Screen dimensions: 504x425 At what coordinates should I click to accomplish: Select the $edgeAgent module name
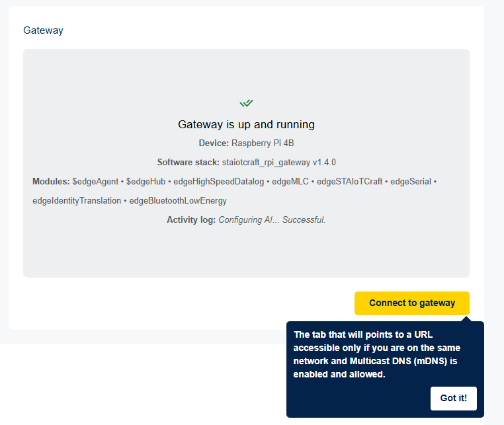tap(95, 181)
